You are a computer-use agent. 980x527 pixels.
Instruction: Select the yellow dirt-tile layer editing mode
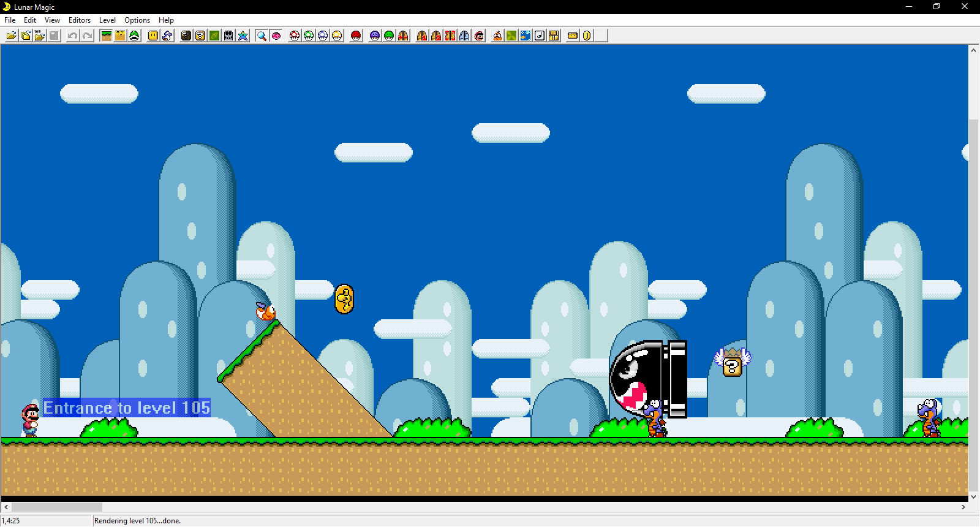pyautogui.click(x=120, y=36)
